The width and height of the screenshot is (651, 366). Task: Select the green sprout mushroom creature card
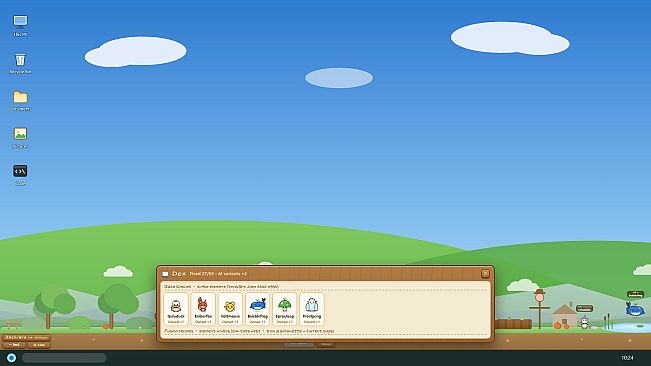click(x=285, y=309)
